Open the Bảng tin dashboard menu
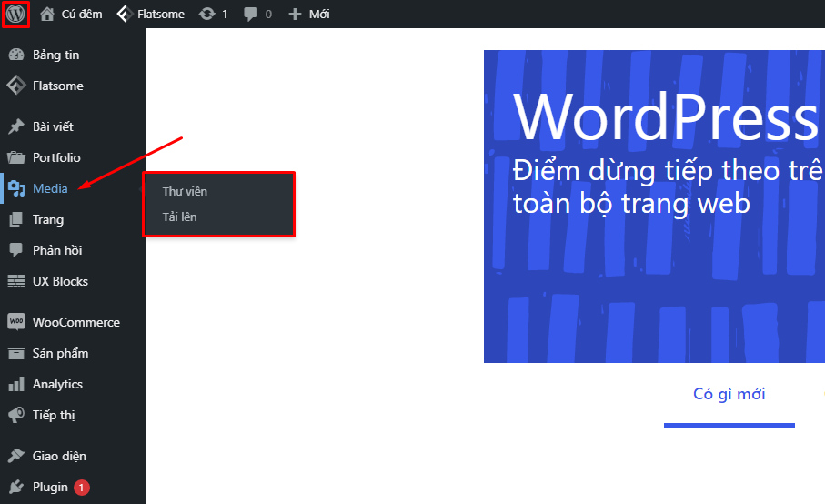Viewport: 825px width, 504px height. [x=55, y=55]
